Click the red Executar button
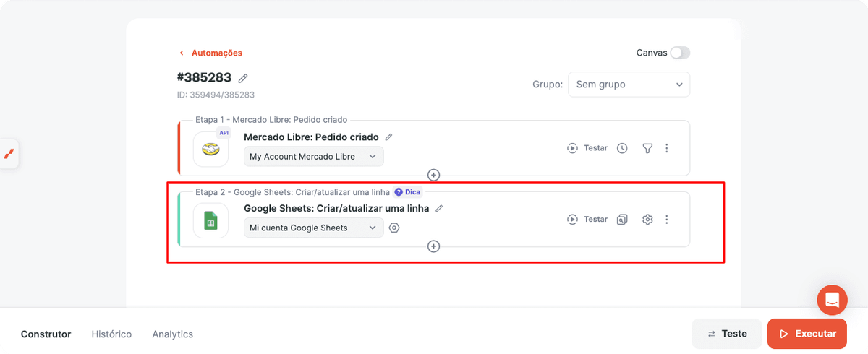Viewport: 868px width, 354px height. (x=807, y=334)
